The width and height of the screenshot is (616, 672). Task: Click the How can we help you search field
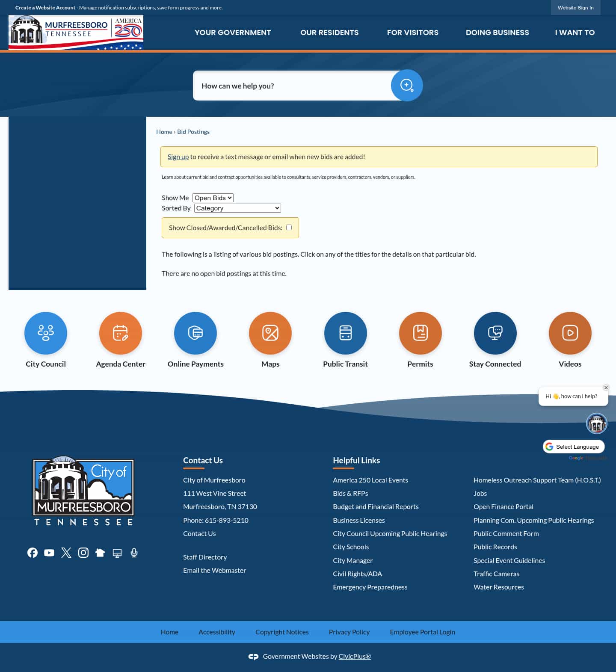coord(292,86)
